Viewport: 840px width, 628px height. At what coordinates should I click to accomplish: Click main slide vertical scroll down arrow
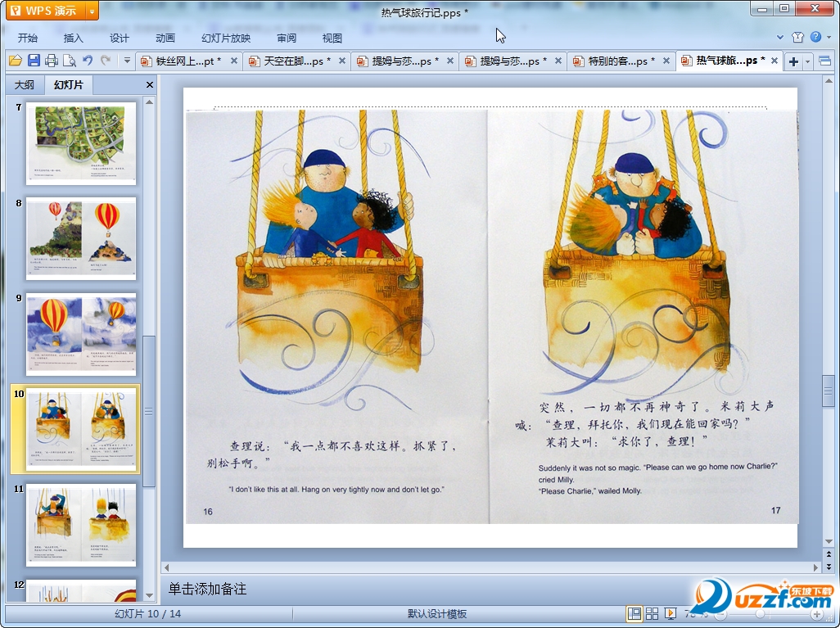829,542
